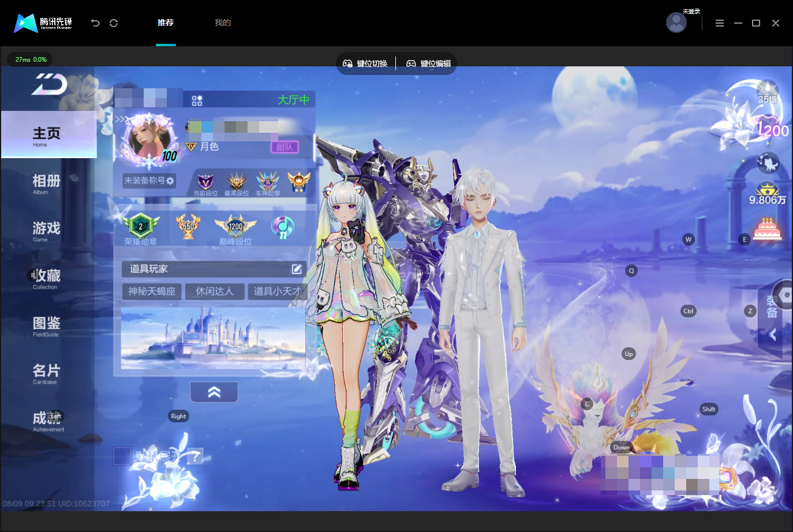Click the question mark help icon

[195, 457]
